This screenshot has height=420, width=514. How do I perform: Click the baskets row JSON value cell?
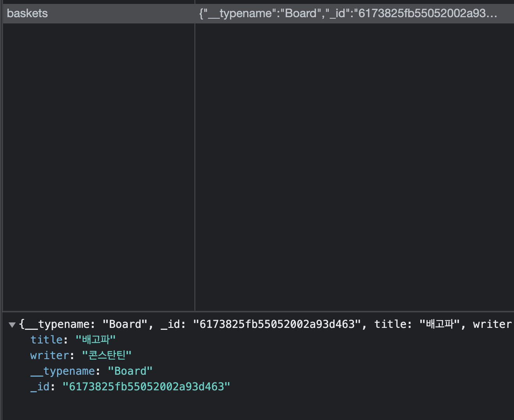pyautogui.click(x=348, y=13)
